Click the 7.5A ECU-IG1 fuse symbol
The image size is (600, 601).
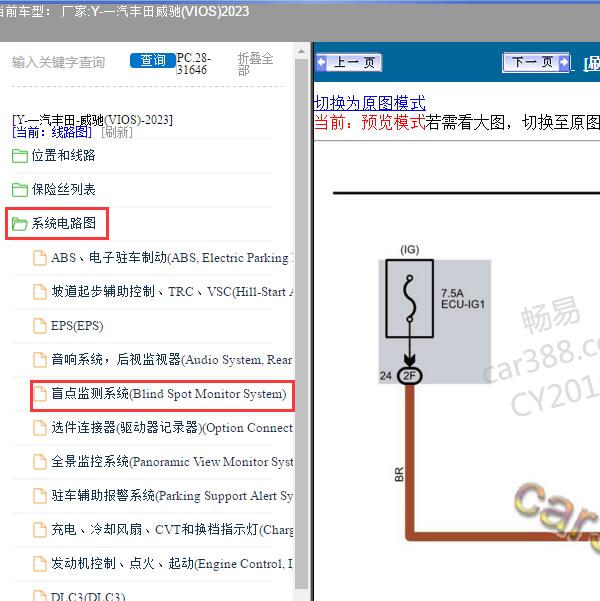point(409,299)
